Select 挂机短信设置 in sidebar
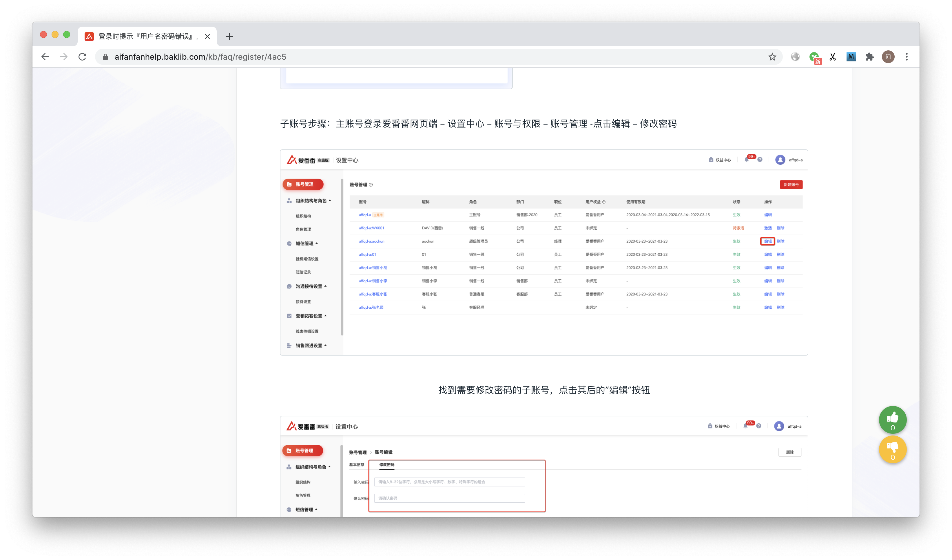952x560 pixels. point(307,259)
